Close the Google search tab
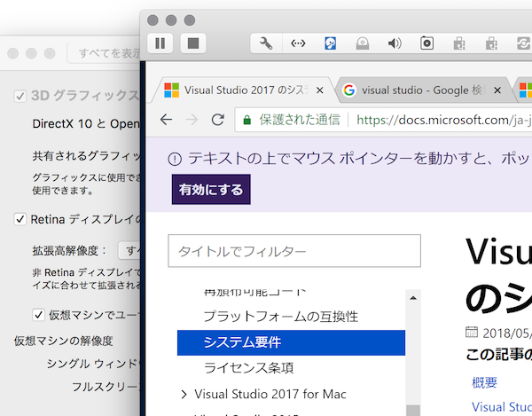Screen dimensions: 532x416 click(x=497, y=90)
